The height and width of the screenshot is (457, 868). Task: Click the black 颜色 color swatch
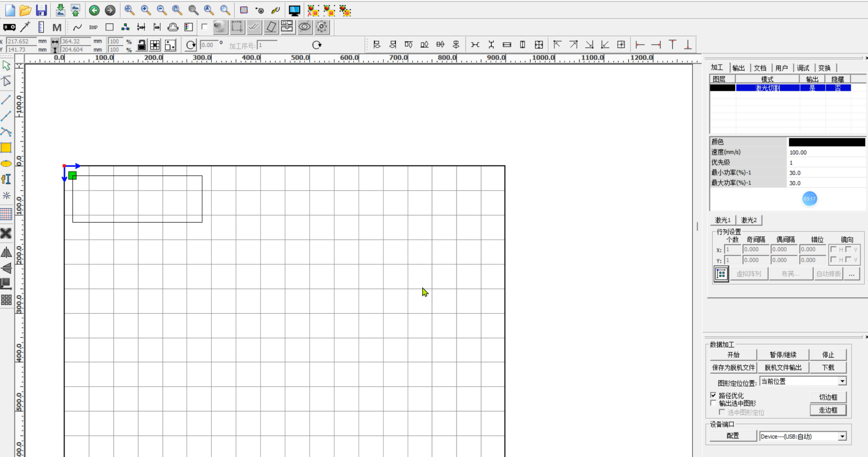tap(827, 142)
